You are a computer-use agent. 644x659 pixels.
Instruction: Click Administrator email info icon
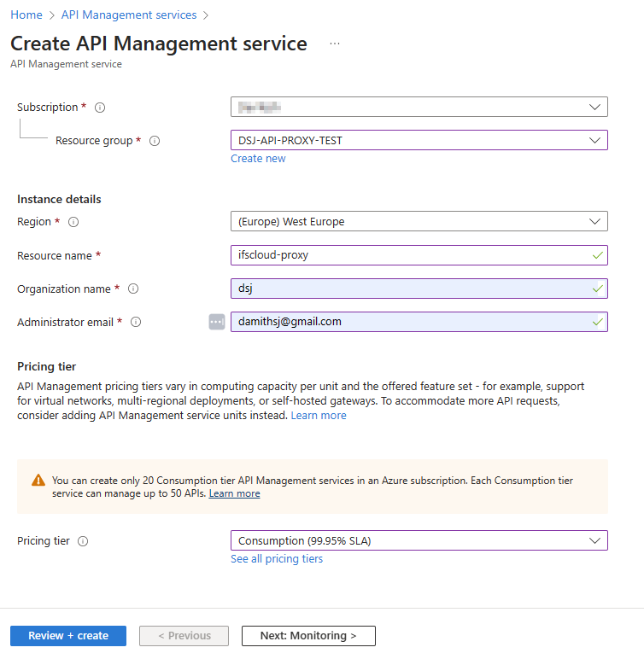136,323
